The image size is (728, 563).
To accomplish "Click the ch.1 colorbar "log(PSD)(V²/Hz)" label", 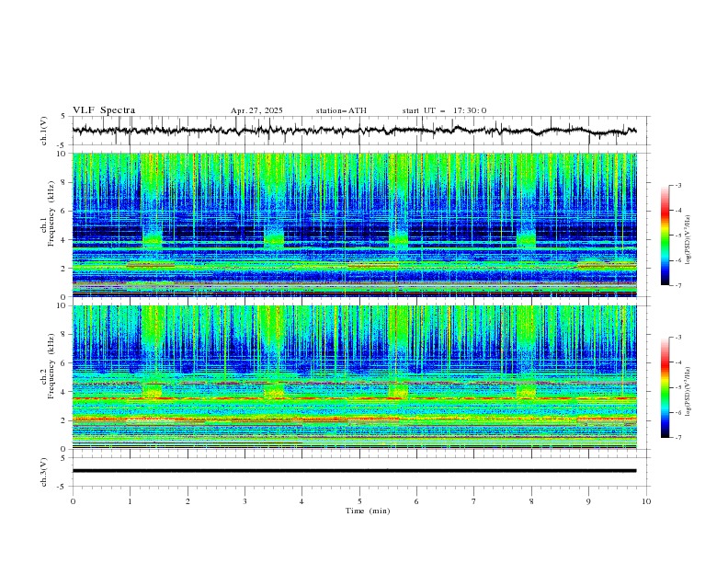I will coord(688,240).
